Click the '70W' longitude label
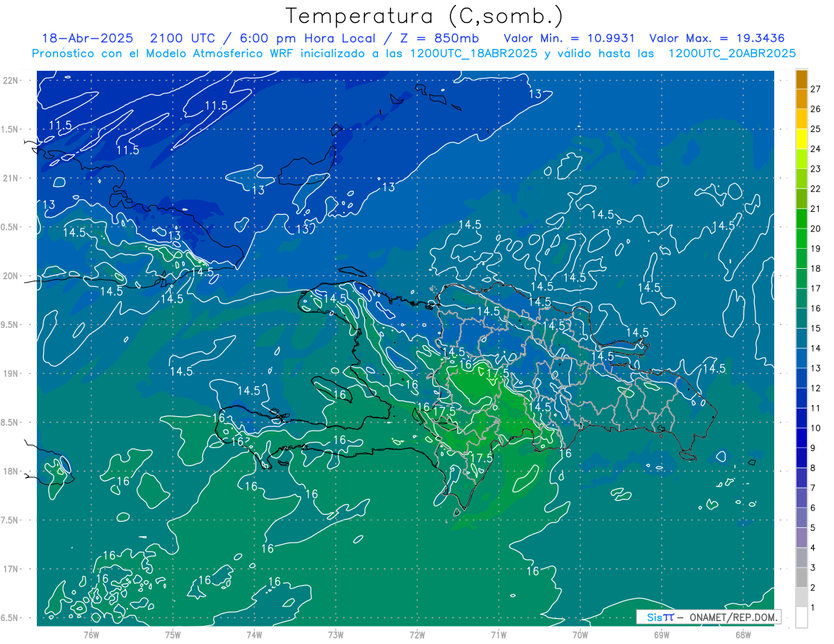This screenshot has height=644, width=834. tap(580, 634)
